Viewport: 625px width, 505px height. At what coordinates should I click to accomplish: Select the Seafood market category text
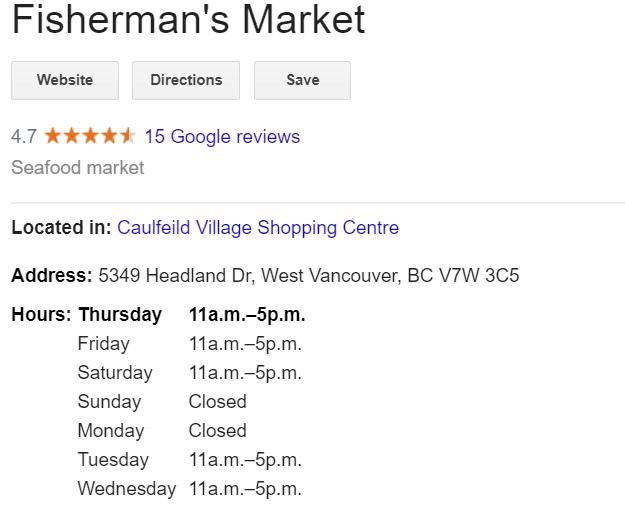point(78,167)
